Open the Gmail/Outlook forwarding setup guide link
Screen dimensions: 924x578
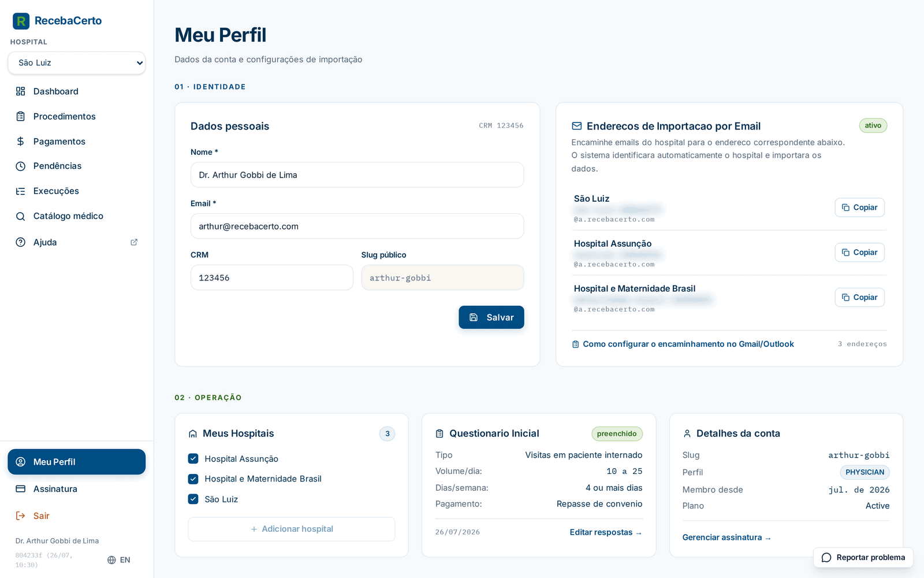688,344
